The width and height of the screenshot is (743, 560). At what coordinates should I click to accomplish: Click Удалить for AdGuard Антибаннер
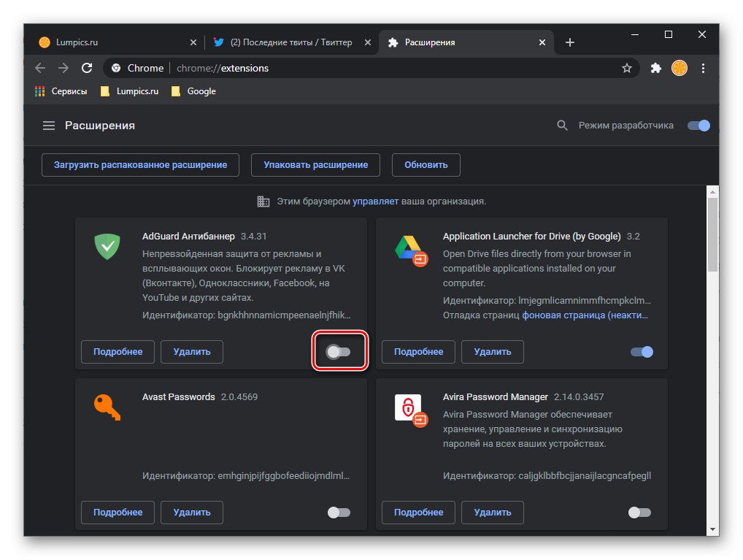[x=192, y=351]
